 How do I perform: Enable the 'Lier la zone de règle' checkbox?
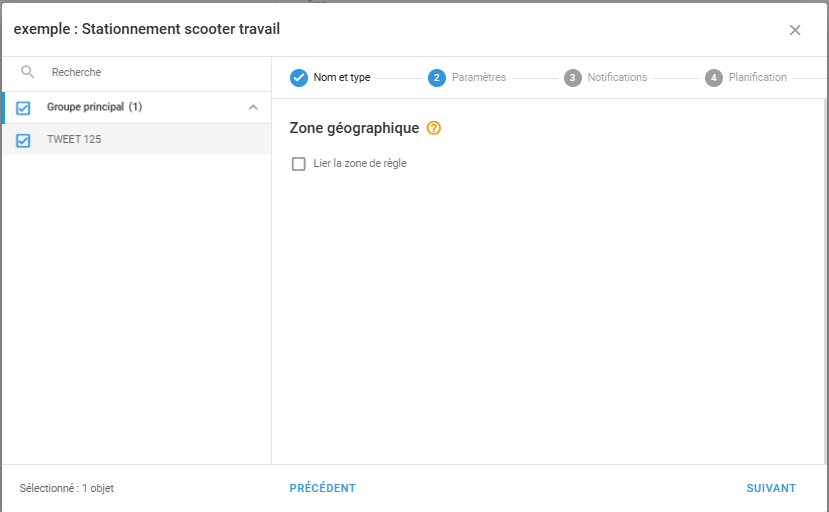298,164
